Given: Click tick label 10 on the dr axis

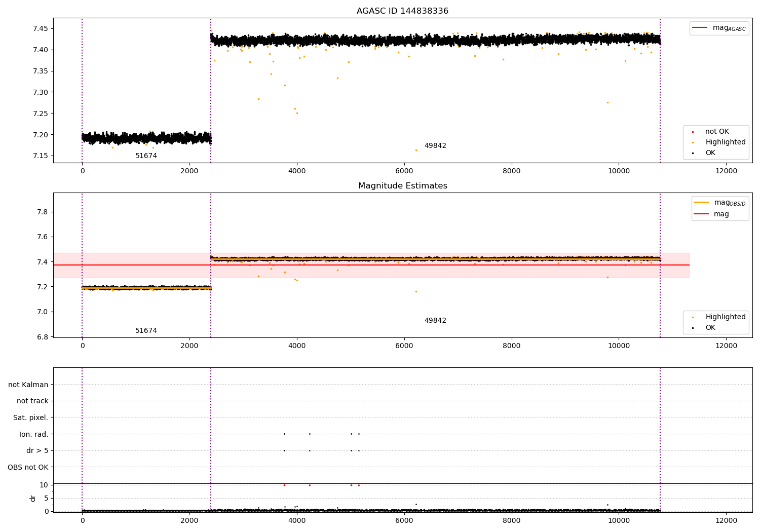Looking at the screenshot, I should point(44,485).
